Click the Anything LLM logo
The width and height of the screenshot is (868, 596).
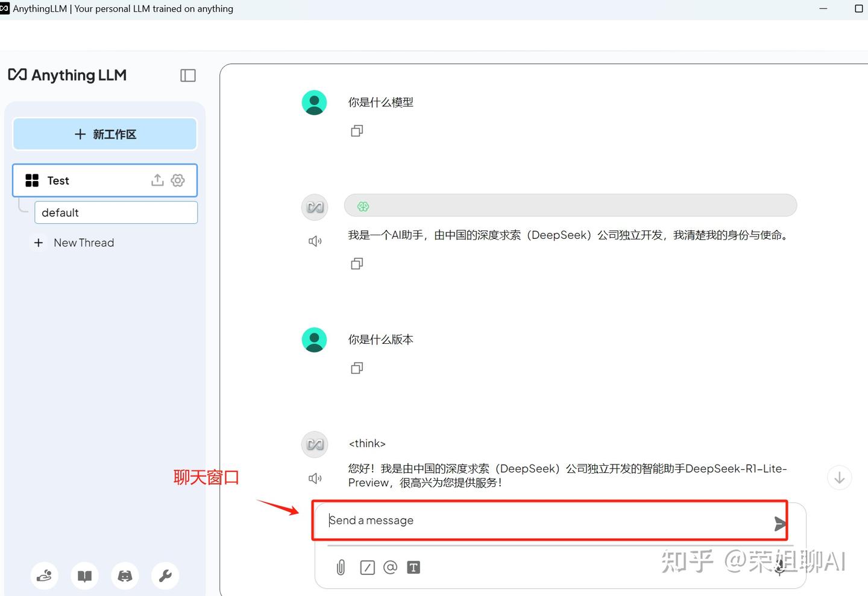pos(68,75)
